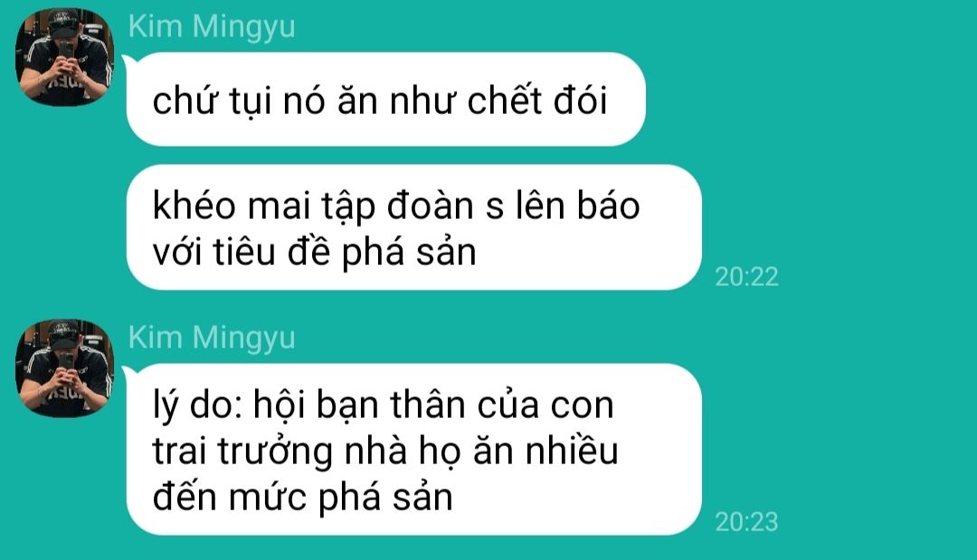This screenshot has width=977, height=560.
Task: Select the message starting "khéo mai tập đoàn"
Action: (x=413, y=227)
